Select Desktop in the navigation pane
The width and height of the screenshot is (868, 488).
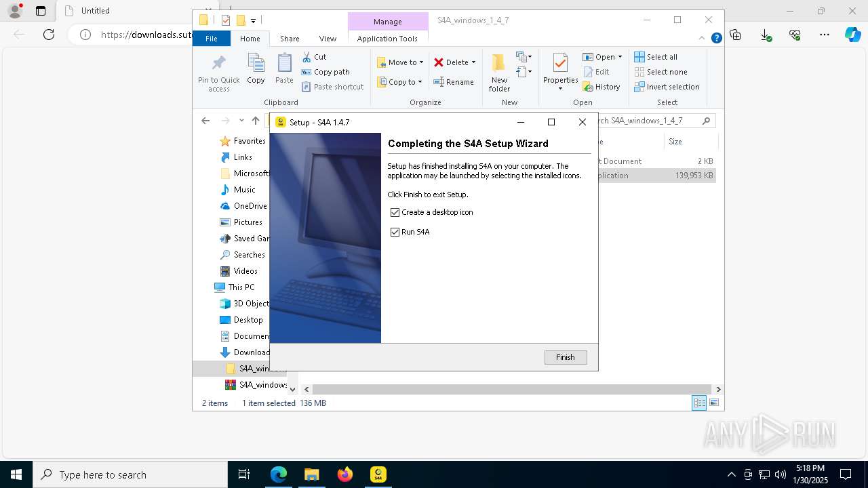tap(242, 320)
